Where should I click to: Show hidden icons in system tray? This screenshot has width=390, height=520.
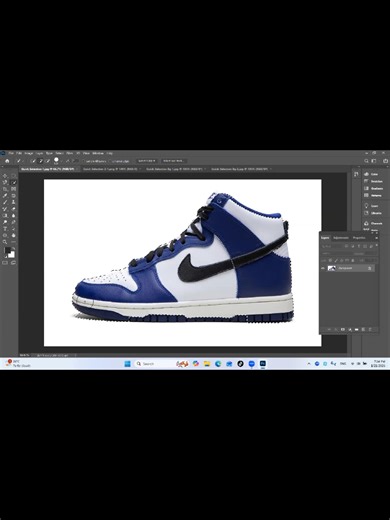pos(309,364)
